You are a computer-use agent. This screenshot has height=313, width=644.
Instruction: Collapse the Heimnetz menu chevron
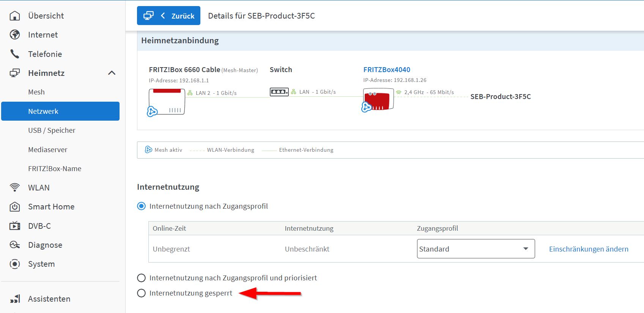[112, 73]
